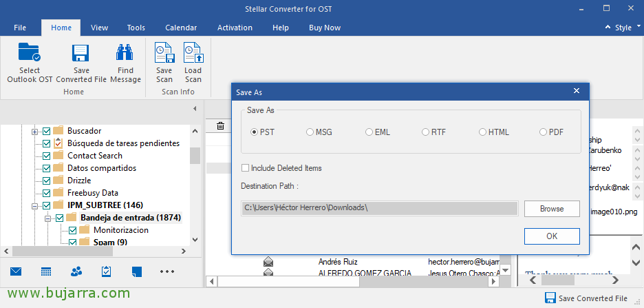Image resolution: width=644 pixels, height=308 pixels.
Task: Select the Contact Search folder
Action: coord(95,156)
